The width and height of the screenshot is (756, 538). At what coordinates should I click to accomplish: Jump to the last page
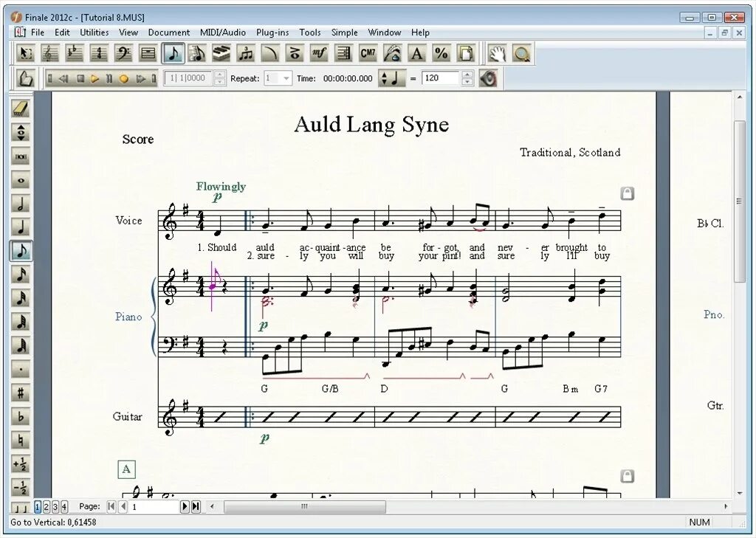point(196,507)
